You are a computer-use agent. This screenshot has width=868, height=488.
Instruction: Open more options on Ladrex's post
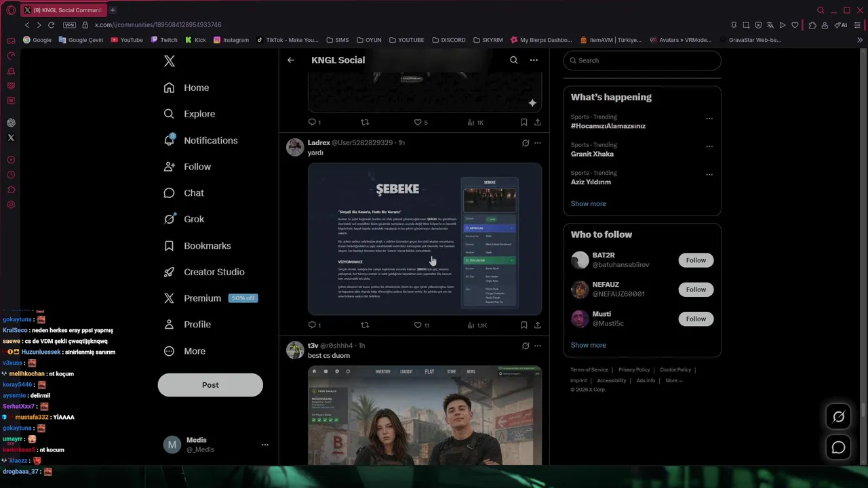(x=538, y=143)
